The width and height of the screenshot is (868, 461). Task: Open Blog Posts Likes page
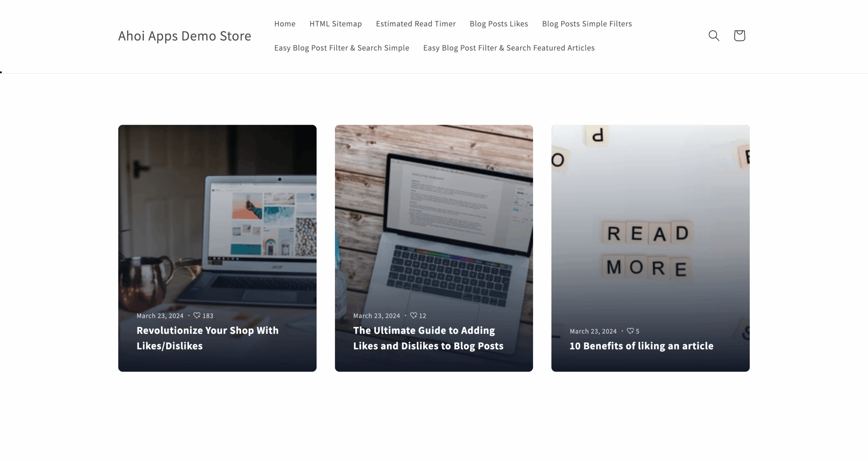(499, 24)
